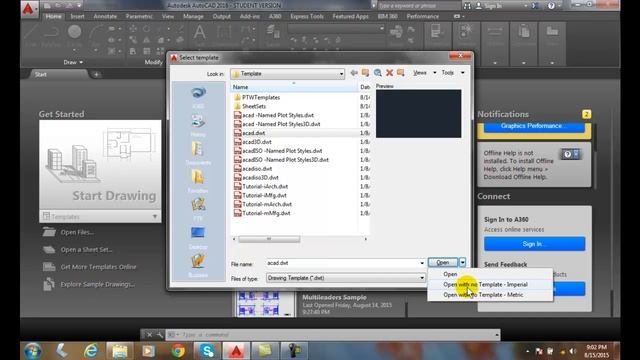This screenshot has height=360, width=640.
Task: Click the horizontal scrollbar in file list
Action: [269, 239]
